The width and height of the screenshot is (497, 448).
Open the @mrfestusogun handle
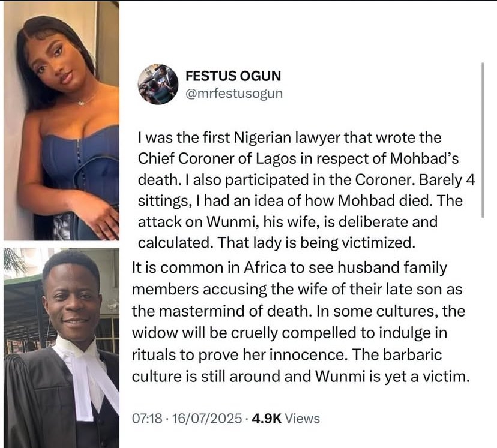click(234, 94)
